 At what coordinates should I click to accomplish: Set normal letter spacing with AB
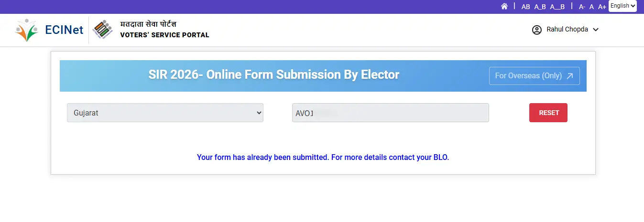click(x=525, y=7)
